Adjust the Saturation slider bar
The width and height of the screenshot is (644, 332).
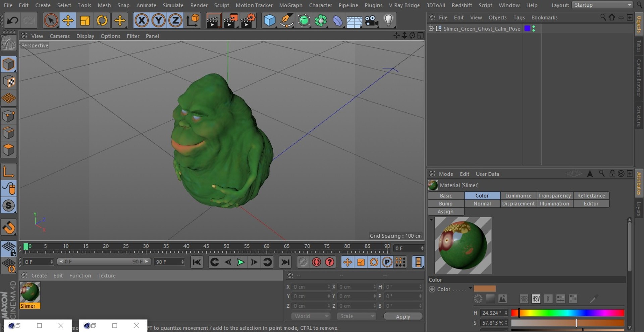click(x=567, y=323)
